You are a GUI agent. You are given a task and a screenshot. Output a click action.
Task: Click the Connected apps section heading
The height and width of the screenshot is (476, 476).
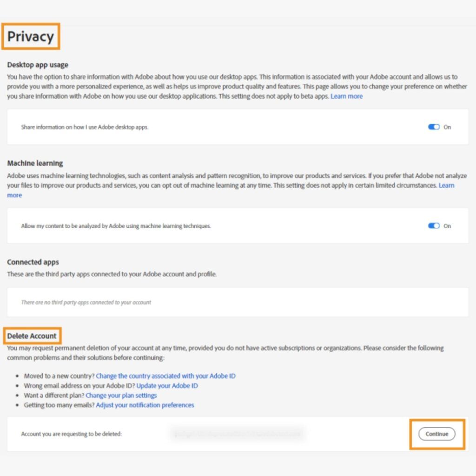[33, 262]
